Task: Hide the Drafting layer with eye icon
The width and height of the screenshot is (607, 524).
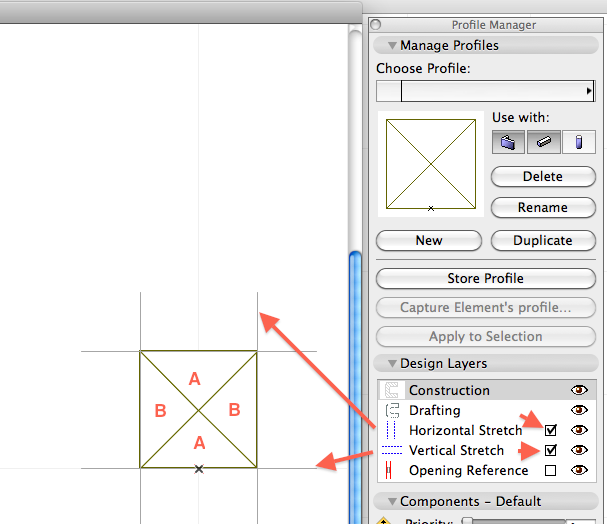Action: pos(579,410)
